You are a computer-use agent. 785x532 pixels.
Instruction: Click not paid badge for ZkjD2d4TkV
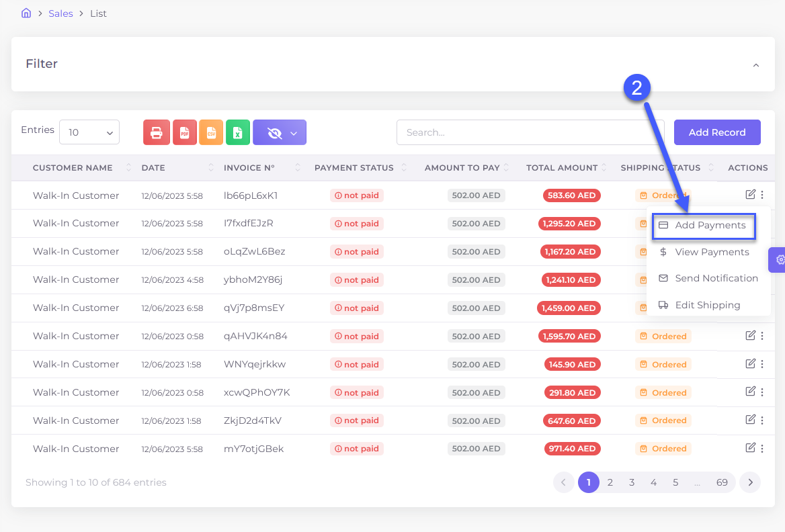point(356,420)
